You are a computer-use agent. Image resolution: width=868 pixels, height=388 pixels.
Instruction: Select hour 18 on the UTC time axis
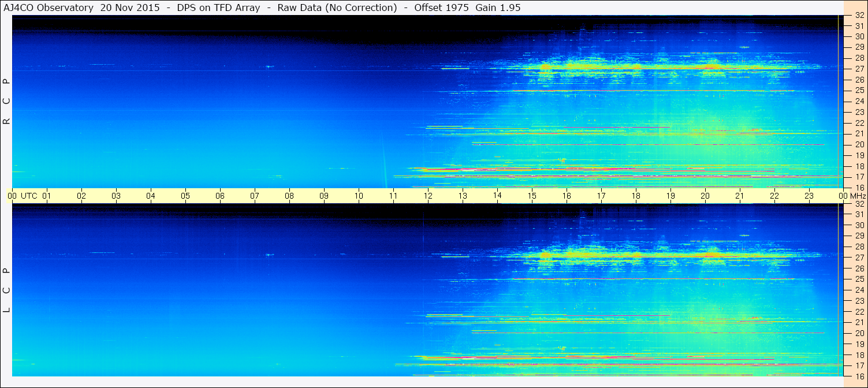click(x=636, y=196)
